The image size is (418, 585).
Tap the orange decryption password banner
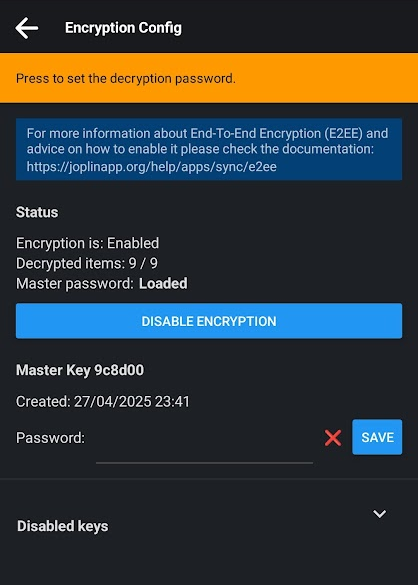(x=209, y=78)
